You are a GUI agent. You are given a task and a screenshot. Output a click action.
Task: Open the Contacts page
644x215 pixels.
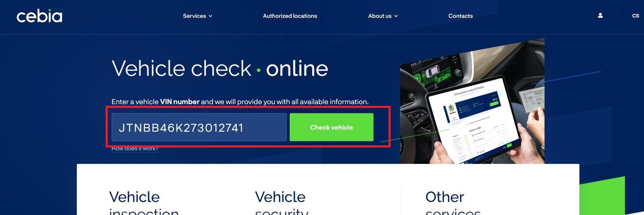(460, 16)
